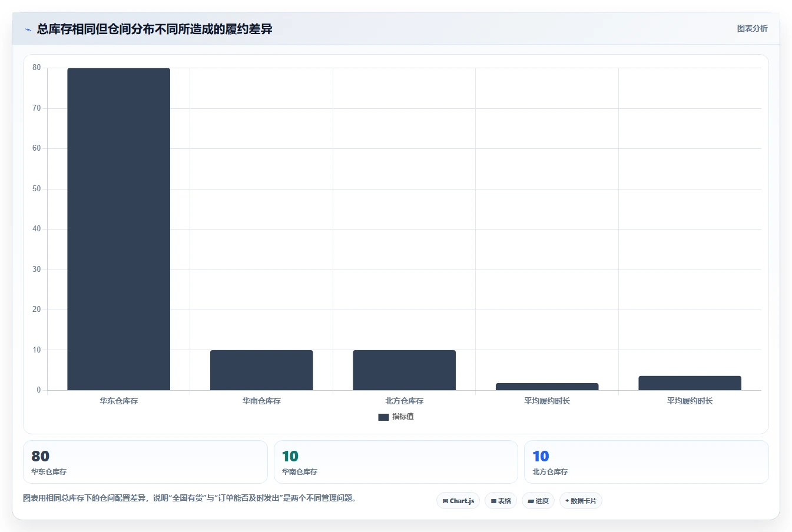Click the y-axis value 80
Screen dimensions: 792x532
[37, 68]
